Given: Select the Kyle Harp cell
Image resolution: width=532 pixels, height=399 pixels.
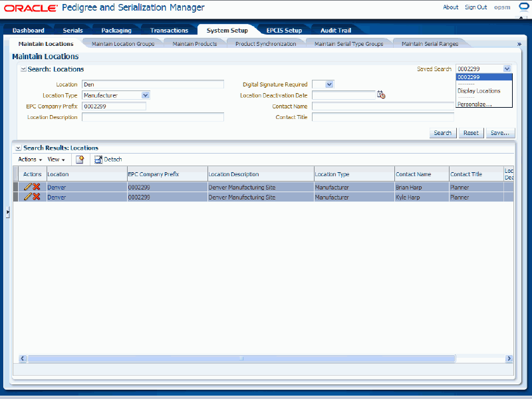Looking at the screenshot, I should (422, 197).
